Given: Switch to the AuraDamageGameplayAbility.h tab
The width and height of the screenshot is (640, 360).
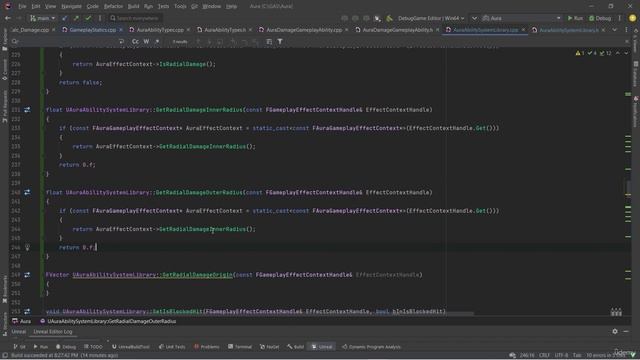Looking at the screenshot, I should [397, 30].
